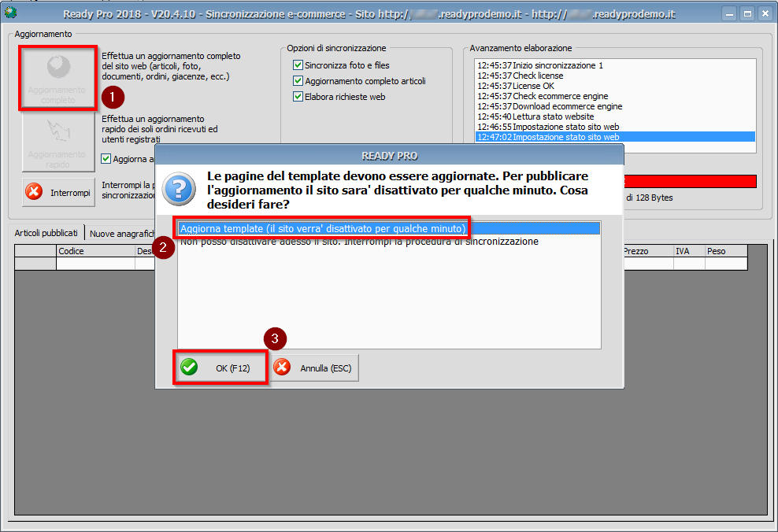
Task: Switch to the Articoli pubblicati tab
Action: click(x=46, y=232)
